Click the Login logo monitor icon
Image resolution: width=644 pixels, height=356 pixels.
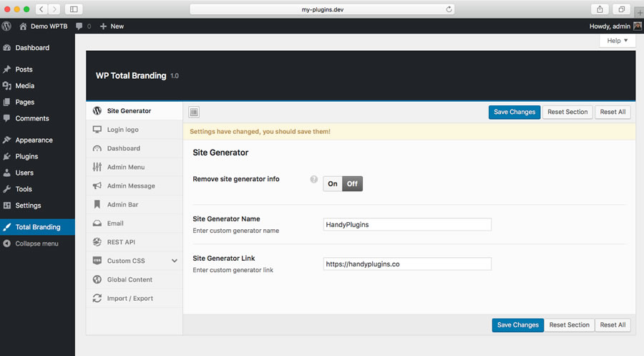tap(97, 130)
